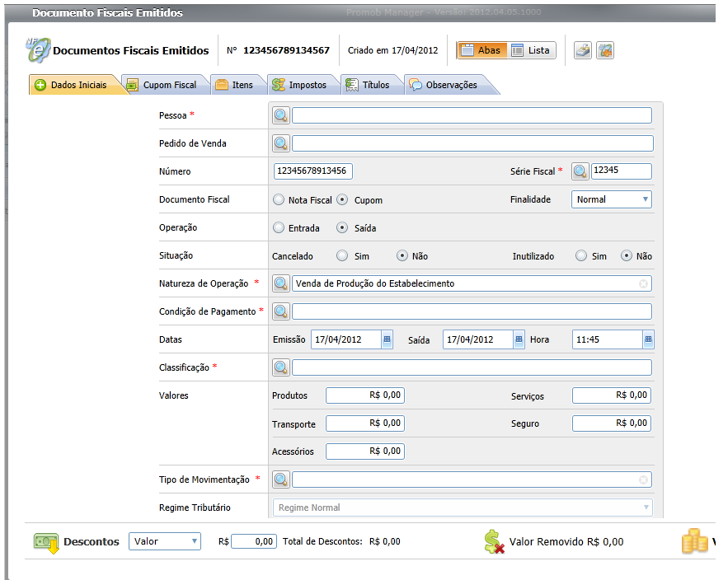Open the Saída date calendar picker
The height and width of the screenshot is (580, 728).
click(519, 339)
